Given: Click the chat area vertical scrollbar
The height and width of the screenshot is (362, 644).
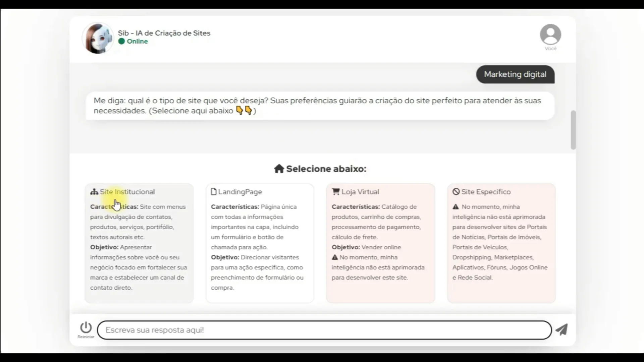Looking at the screenshot, I should point(573,130).
